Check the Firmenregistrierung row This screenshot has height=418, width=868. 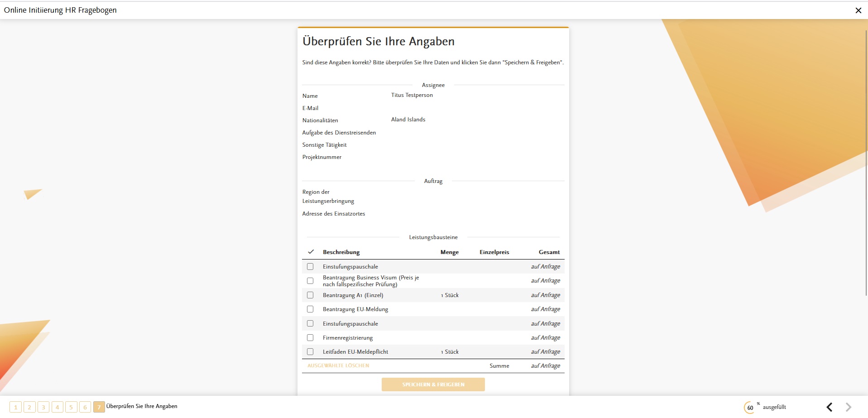pyautogui.click(x=310, y=338)
